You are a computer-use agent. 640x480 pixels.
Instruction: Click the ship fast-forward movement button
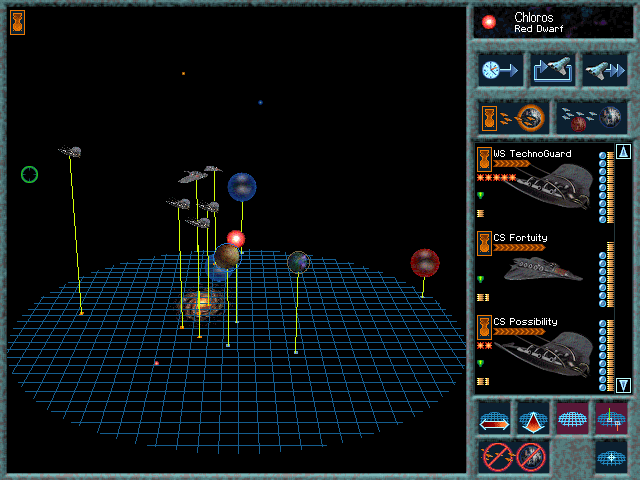tap(604, 70)
